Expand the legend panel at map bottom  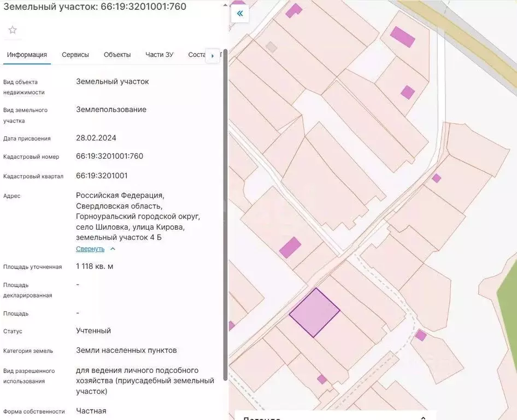(x=335, y=416)
